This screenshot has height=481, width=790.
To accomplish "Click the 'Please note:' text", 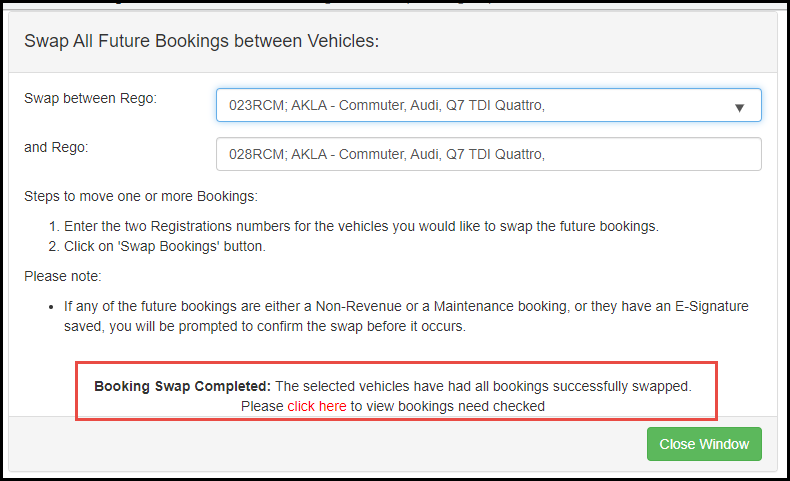I will coord(62,276).
